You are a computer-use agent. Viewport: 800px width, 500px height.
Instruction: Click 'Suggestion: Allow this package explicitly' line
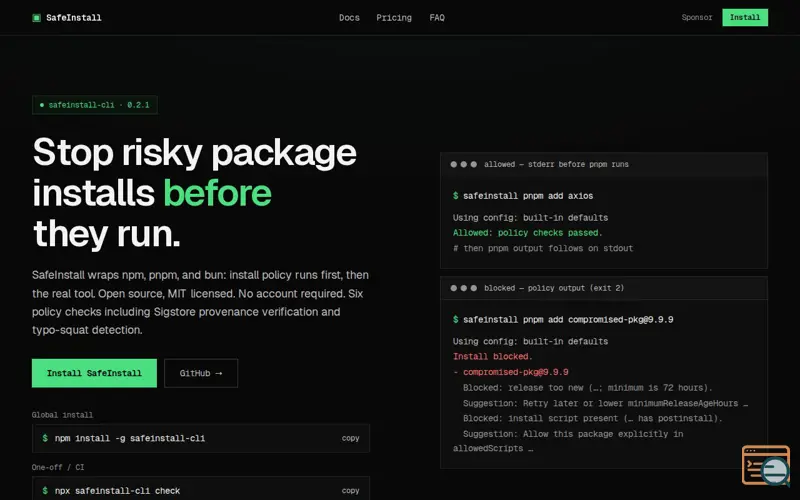click(x=568, y=441)
